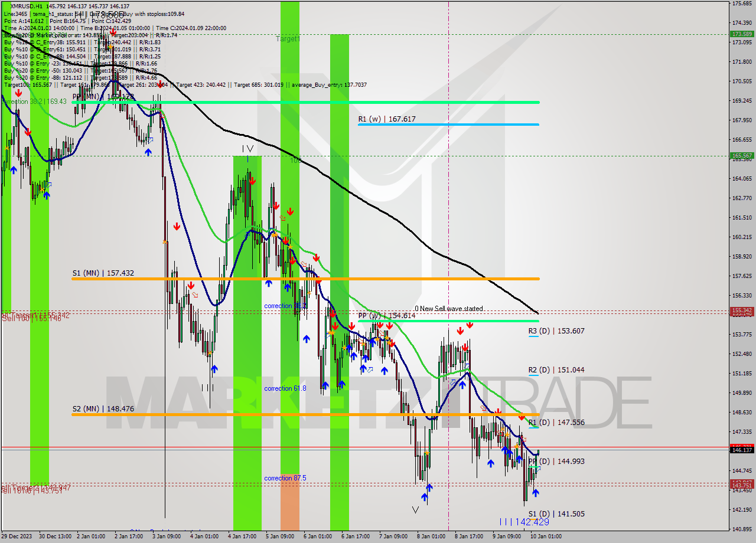756x543 pixels.
Task: Click the '7 Jan 09:00' time axis label
Action: tap(394, 537)
